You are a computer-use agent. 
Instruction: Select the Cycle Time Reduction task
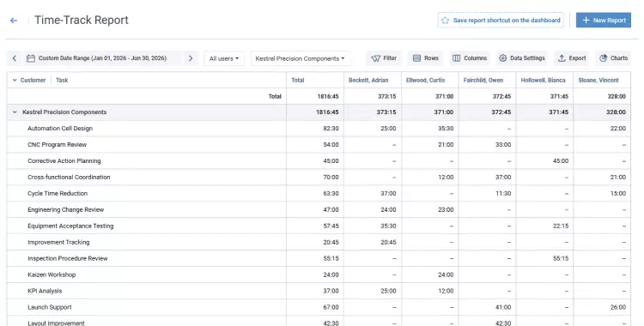pos(58,193)
